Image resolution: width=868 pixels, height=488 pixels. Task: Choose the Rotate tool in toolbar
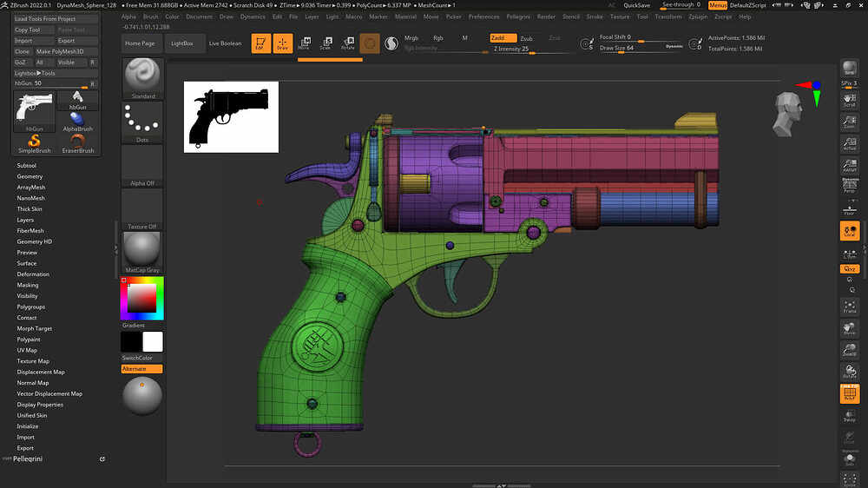pyautogui.click(x=348, y=43)
